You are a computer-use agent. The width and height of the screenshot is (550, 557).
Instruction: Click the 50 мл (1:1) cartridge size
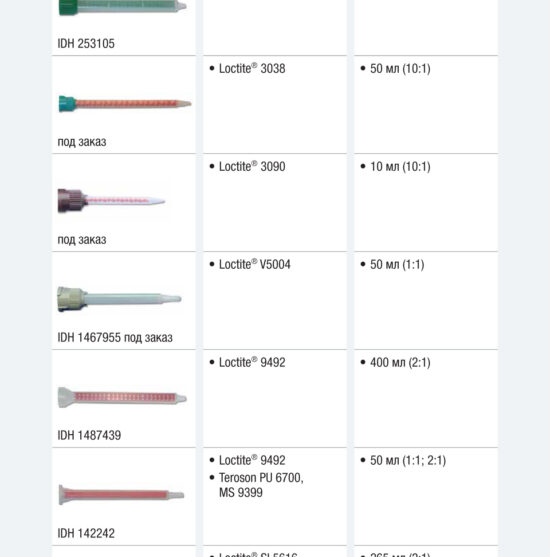397,265
